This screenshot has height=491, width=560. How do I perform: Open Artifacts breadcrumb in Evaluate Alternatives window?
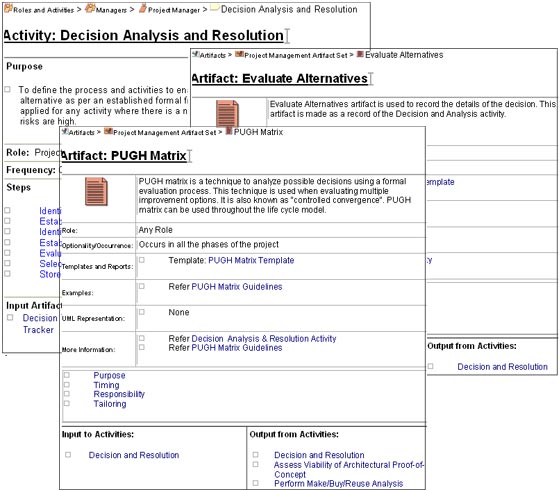click(213, 55)
